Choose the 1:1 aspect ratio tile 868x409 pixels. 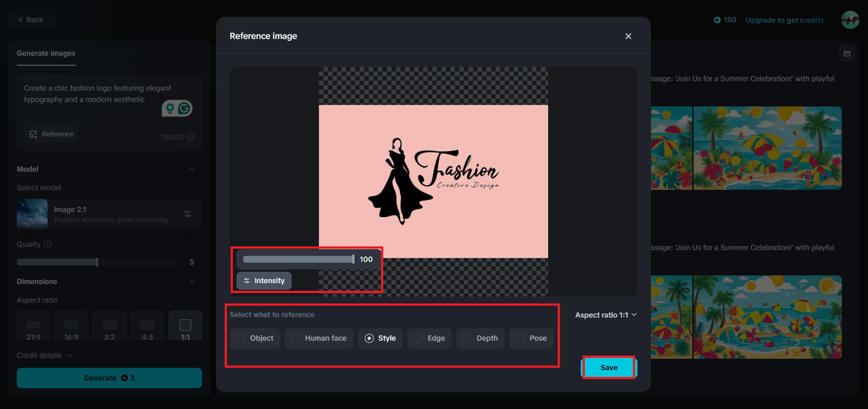click(x=185, y=326)
